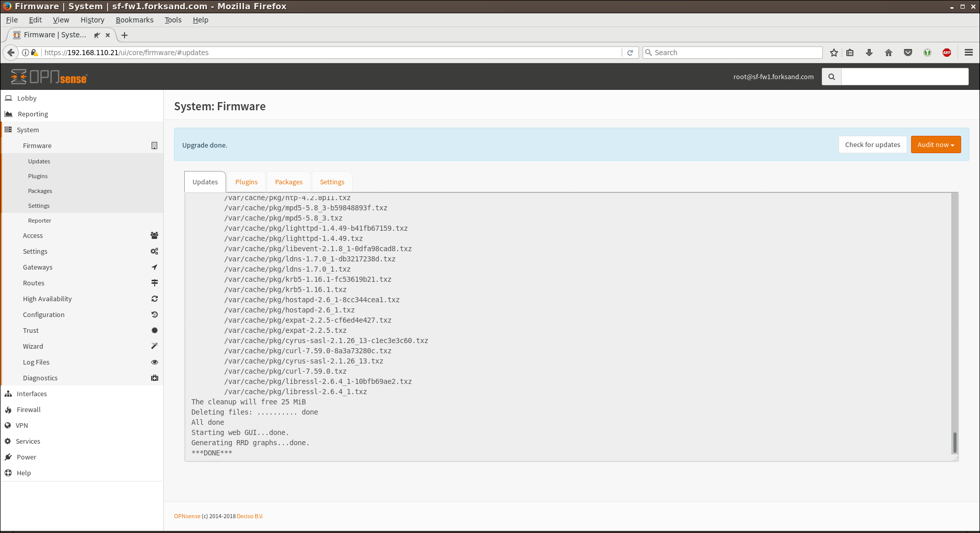Image resolution: width=980 pixels, height=533 pixels.
Task: Switch to the Plugins tab
Action: [246, 182]
